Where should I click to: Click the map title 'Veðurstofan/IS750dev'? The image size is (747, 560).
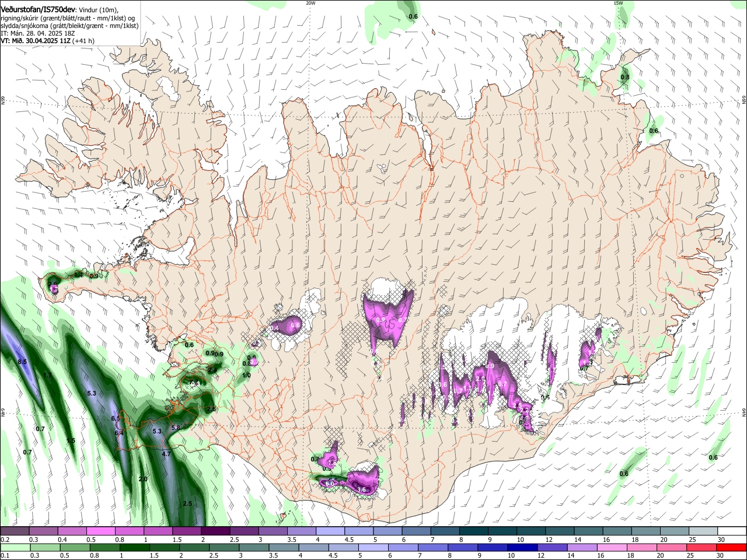tap(38, 10)
